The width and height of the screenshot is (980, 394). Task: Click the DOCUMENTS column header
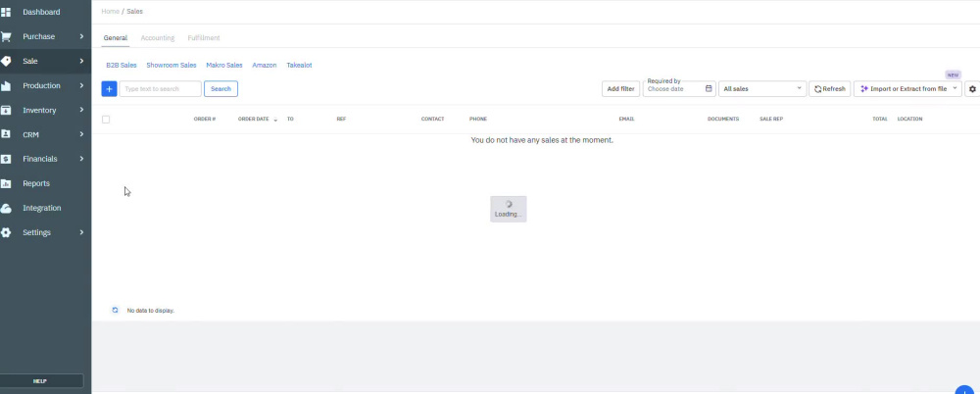(723, 119)
